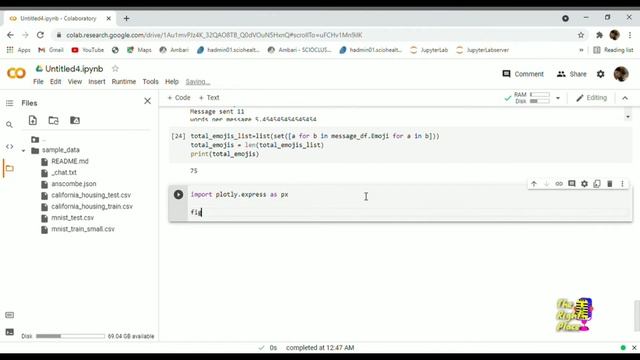Add a new Code cell

(179, 98)
